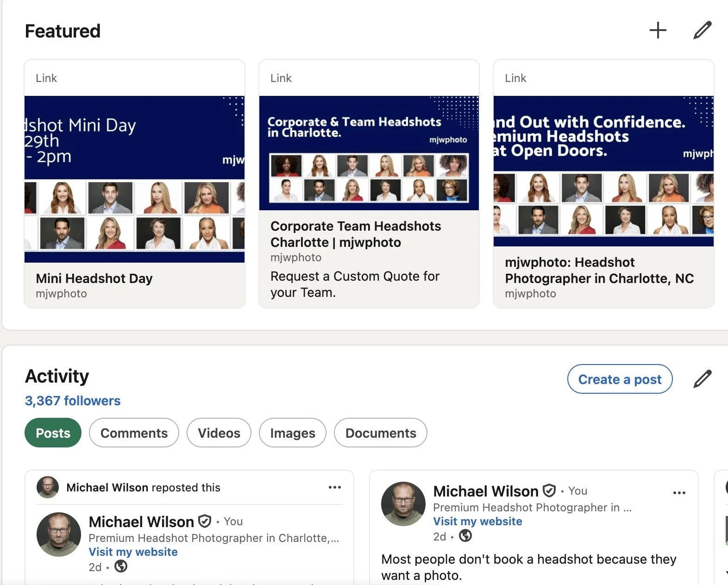The image size is (728, 585).
Task: Open the 3,367 followers link
Action: point(73,401)
